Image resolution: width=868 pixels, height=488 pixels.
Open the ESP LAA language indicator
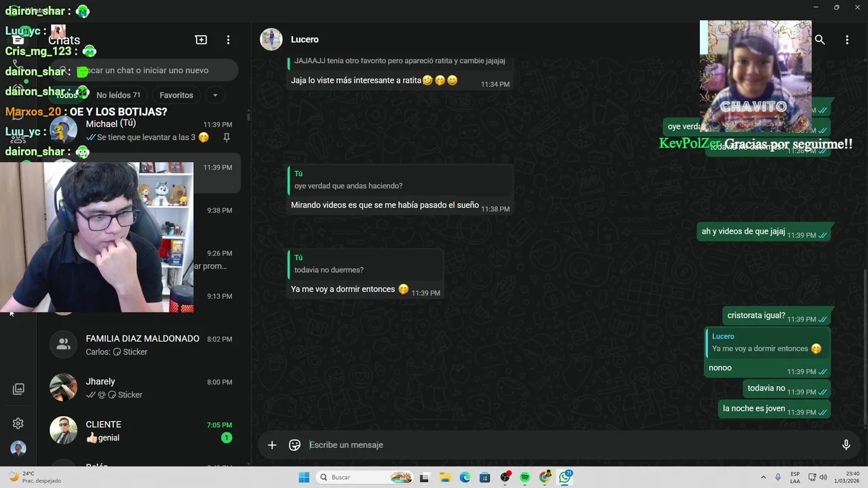pyautogui.click(x=795, y=477)
